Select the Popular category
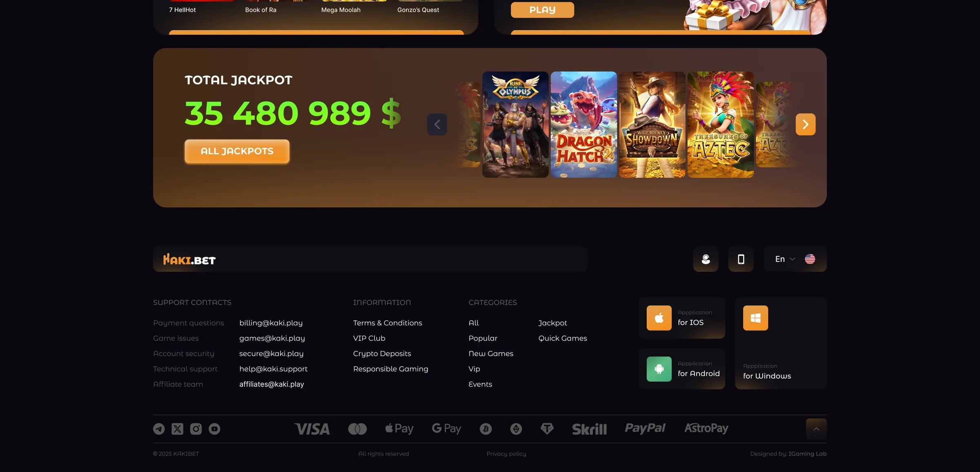 (x=483, y=338)
